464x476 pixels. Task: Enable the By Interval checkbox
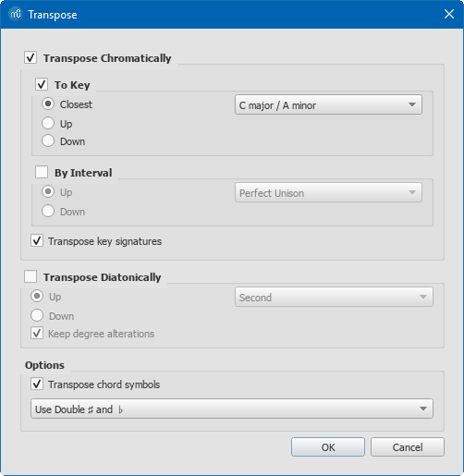[x=42, y=172]
